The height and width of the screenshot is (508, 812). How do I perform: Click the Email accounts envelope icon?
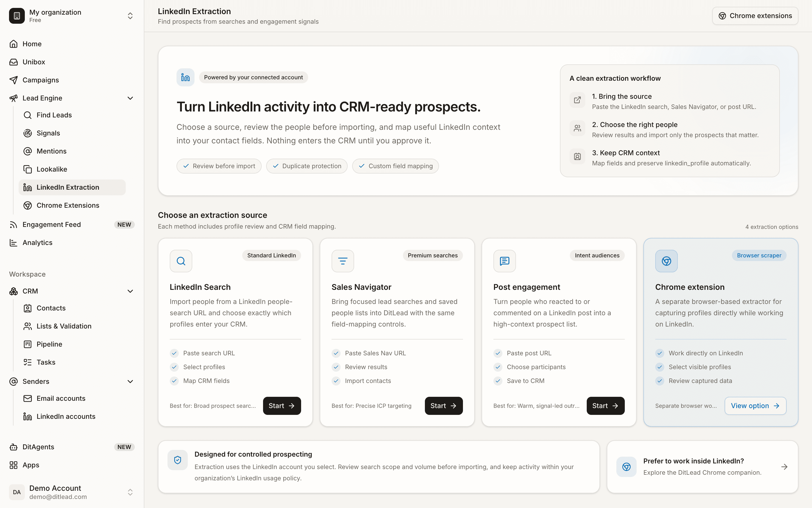click(x=28, y=398)
